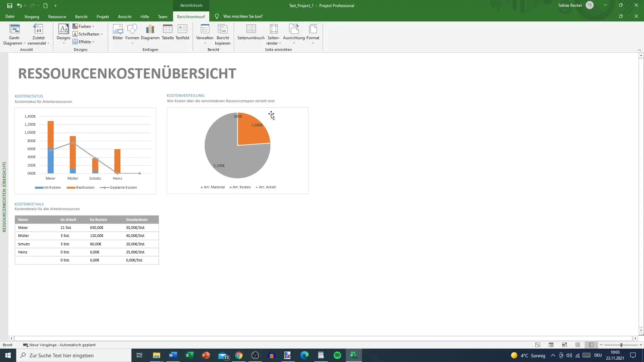Switch to Resource Sheet view in status bar
This screenshot has width=644, height=362.
point(578,345)
